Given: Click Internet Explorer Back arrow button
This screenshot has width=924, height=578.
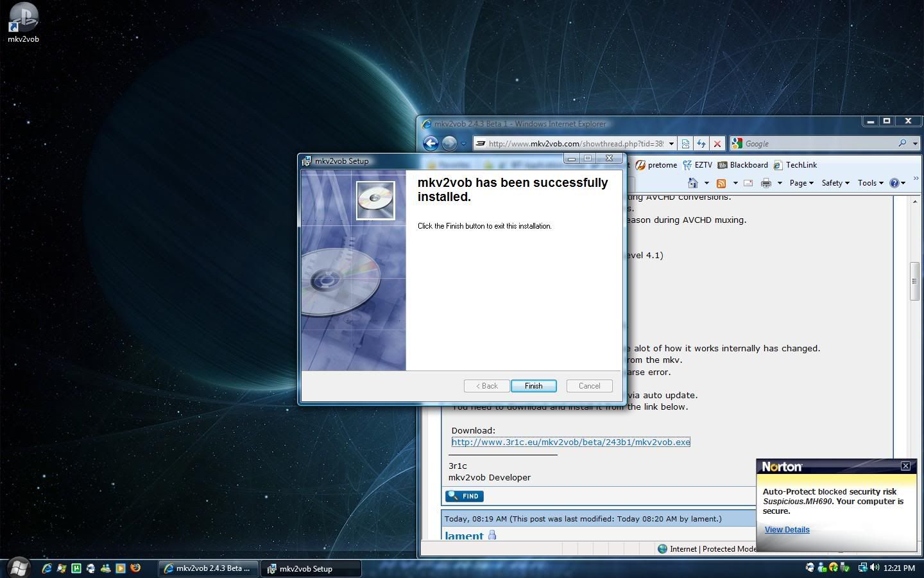Looking at the screenshot, I should 431,143.
